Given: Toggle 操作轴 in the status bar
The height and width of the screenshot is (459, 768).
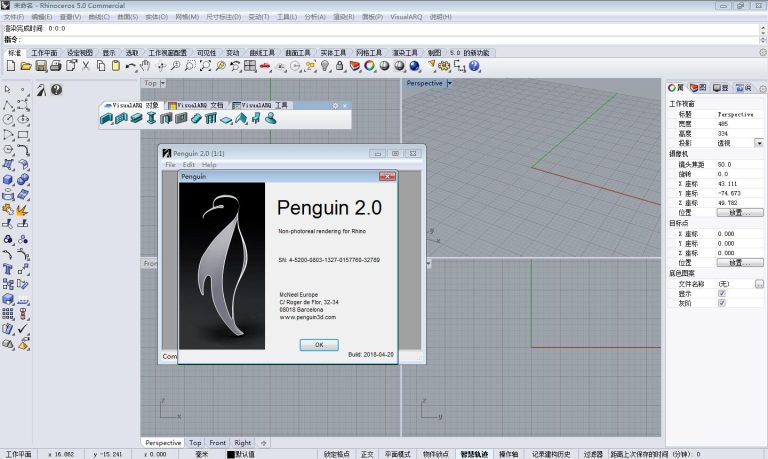Looking at the screenshot, I should pos(508,454).
